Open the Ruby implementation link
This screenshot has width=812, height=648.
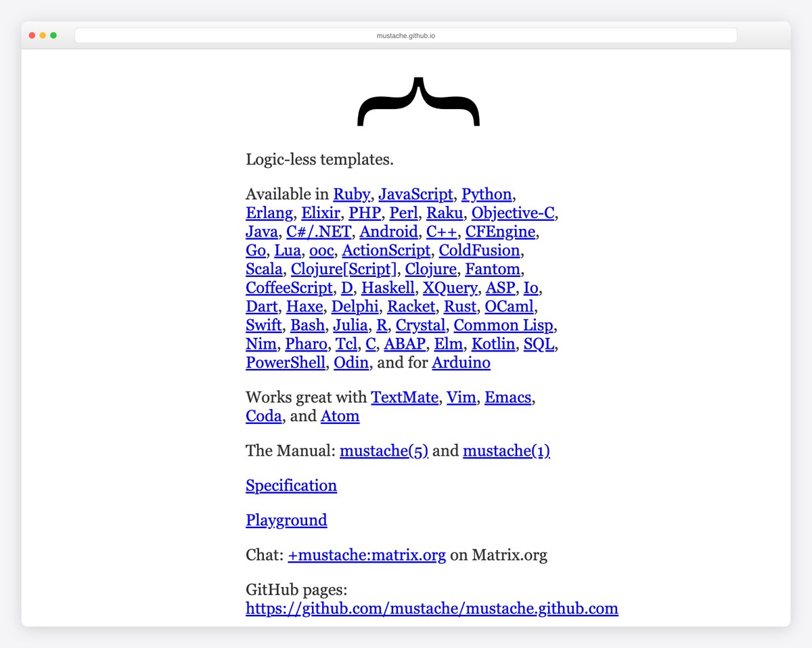(x=351, y=194)
